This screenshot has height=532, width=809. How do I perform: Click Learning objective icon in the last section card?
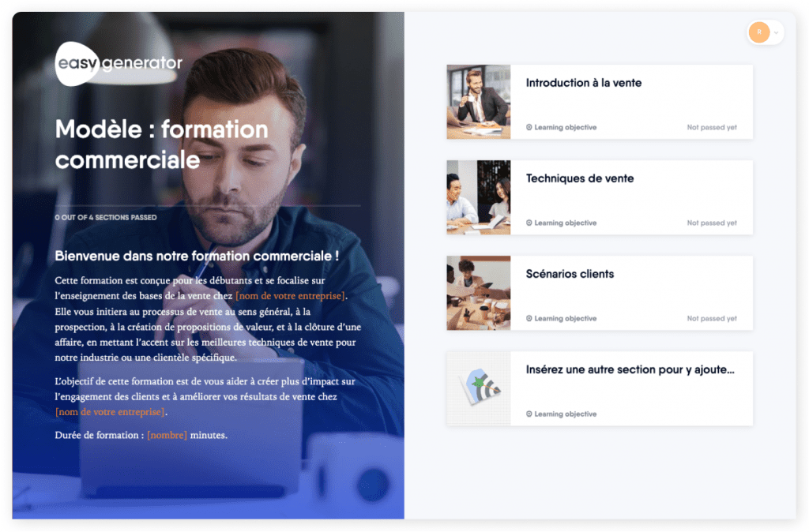[529, 414]
